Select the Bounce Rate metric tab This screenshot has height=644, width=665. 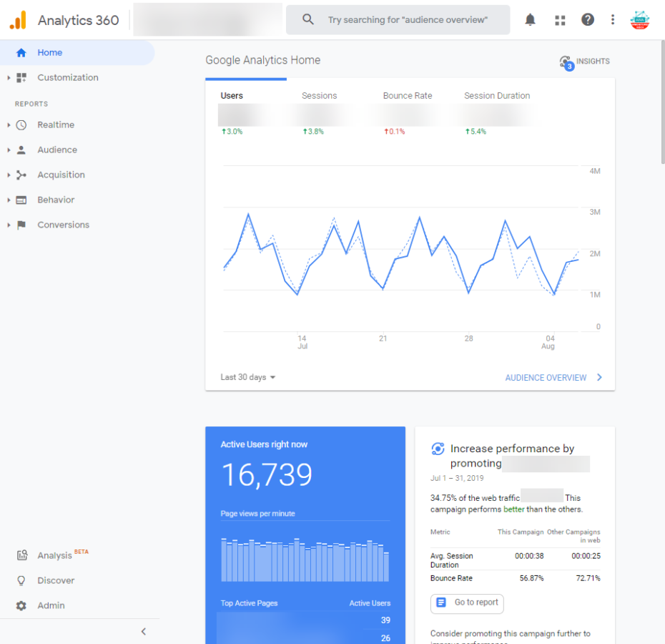(x=408, y=96)
